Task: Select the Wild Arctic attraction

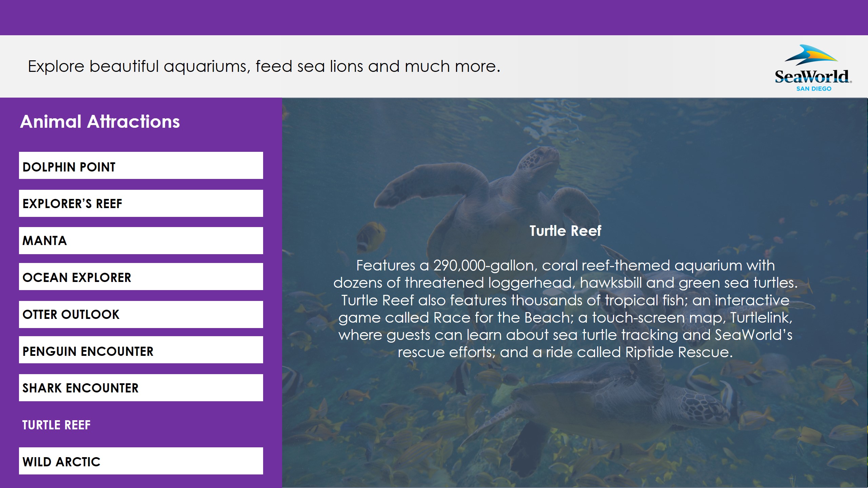Action: [141, 461]
